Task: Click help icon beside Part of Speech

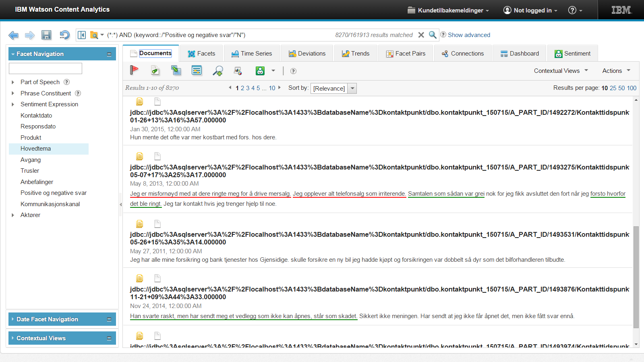Action: coord(67,82)
